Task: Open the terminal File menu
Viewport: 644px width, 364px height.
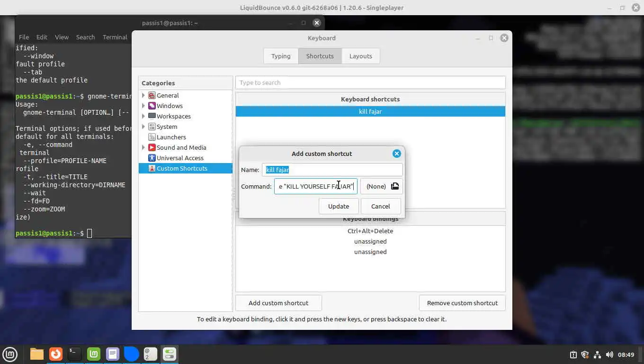Action: [24, 37]
